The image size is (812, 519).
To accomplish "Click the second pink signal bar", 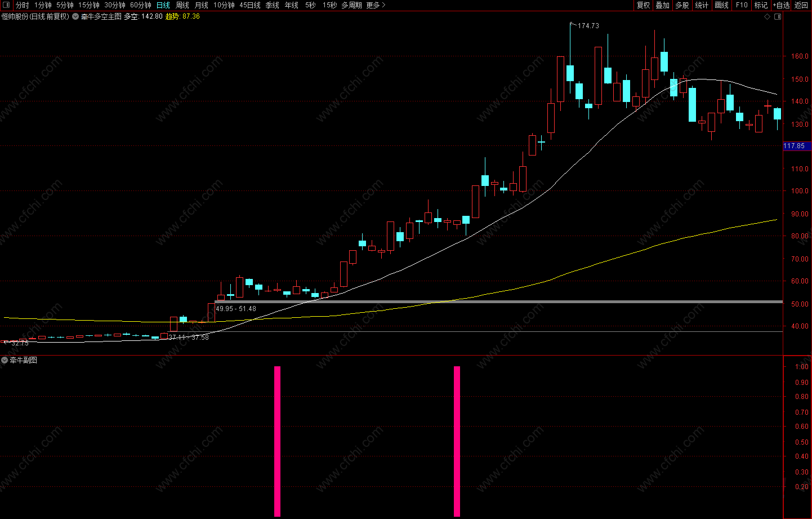I will 457,441.
